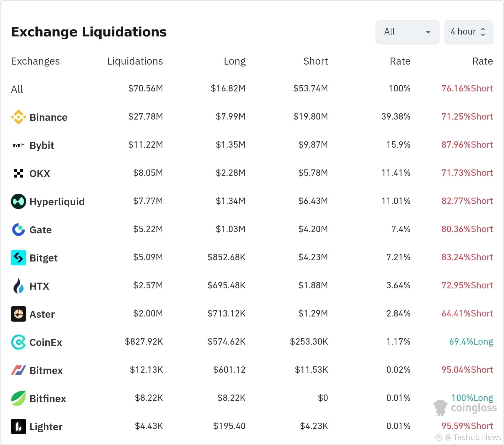The width and height of the screenshot is (504, 445).
Task: Click the Hyperliquid logo icon
Action: [19, 201]
